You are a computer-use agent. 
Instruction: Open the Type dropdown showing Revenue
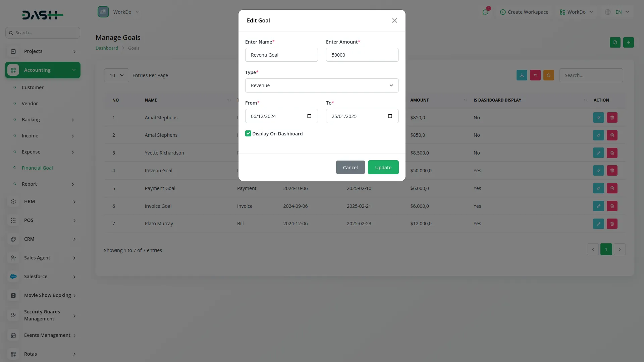coord(322,85)
